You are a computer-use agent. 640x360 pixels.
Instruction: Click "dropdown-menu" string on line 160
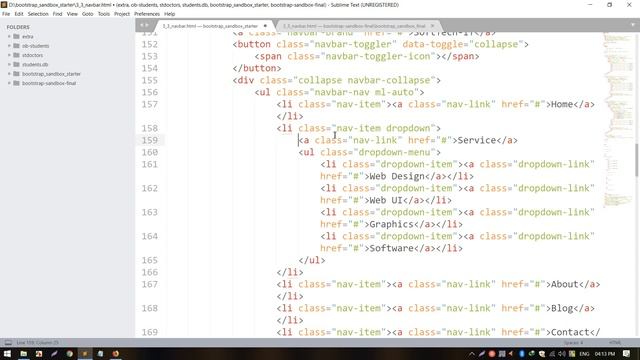394,152
